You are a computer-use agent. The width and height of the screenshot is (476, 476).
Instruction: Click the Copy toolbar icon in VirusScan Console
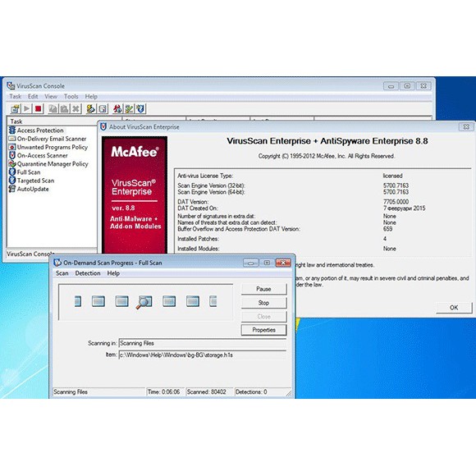point(53,108)
